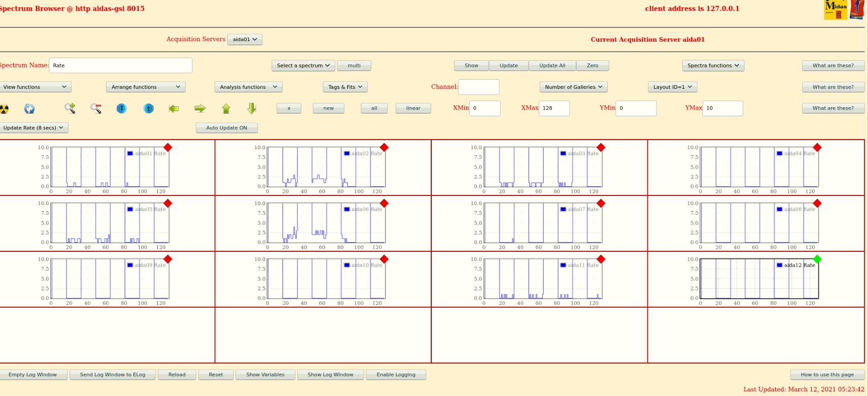Viewport: 868px width, 396px height.
Task: Click the XMin input field
Action: coord(485,108)
